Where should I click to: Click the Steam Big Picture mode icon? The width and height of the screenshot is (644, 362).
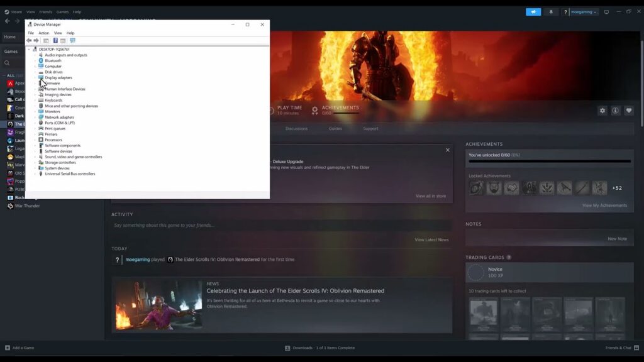click(606, 12)
